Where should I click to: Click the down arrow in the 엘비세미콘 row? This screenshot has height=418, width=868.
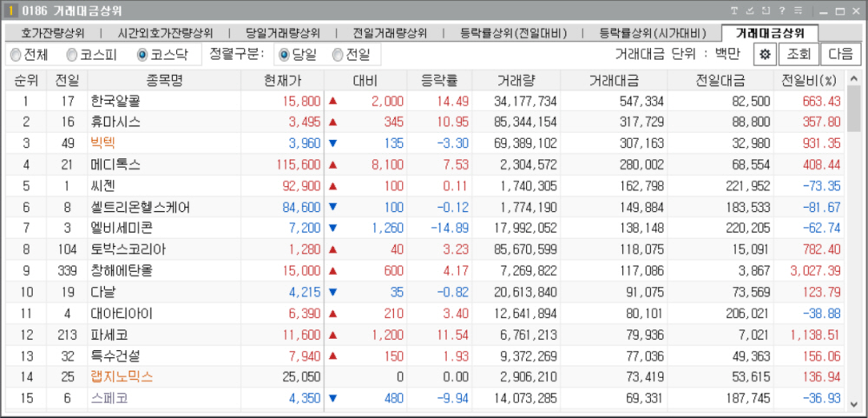point(332,228)
